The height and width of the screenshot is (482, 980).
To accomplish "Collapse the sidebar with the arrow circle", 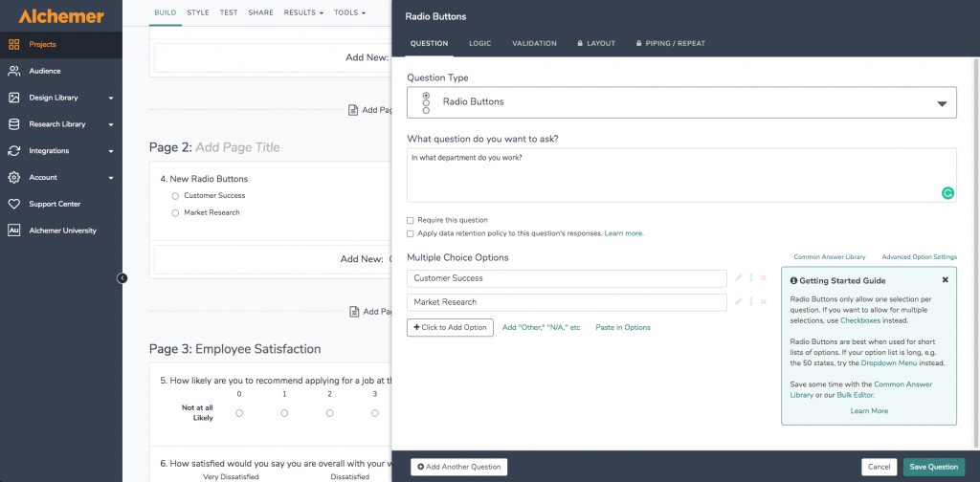I will click(x=122, y=278).
